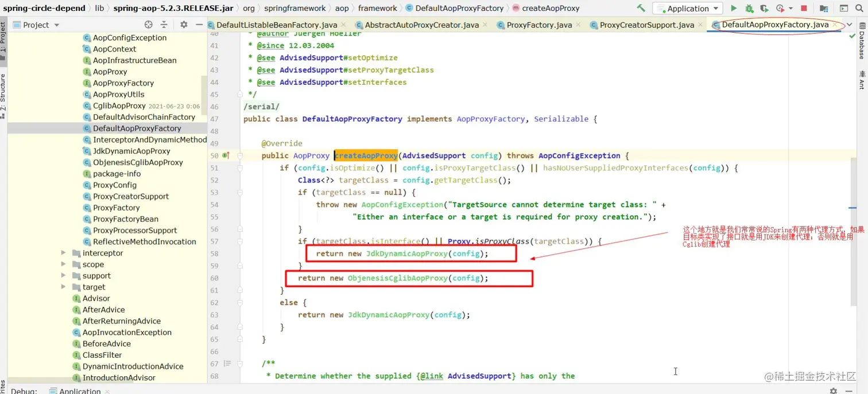This screenshot has width=868, height=394.
Task: Stop the running process with red square
Action: pyautogui.click(x=804, y=8)
